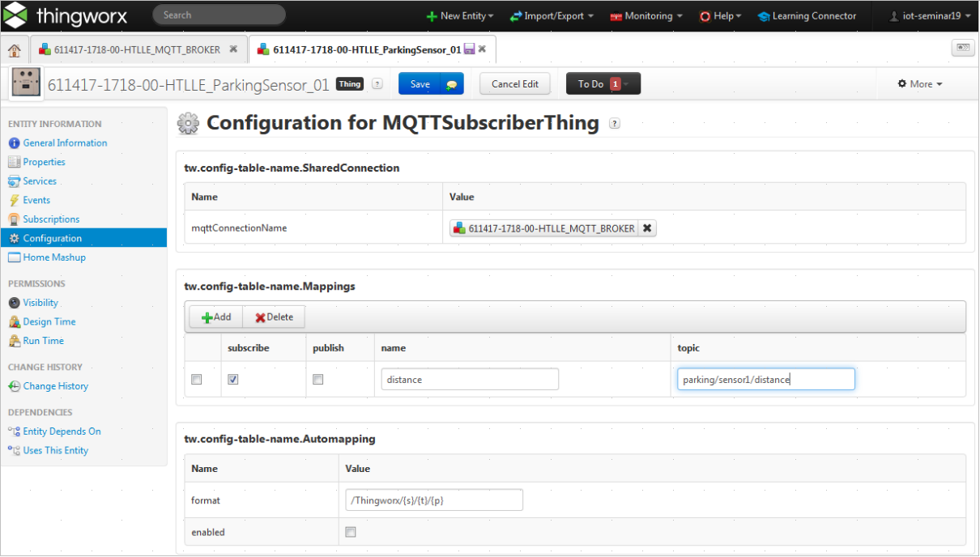Open the Monitoring menu
Viewport: 980px width, 557px height.
tap(646, 16)
